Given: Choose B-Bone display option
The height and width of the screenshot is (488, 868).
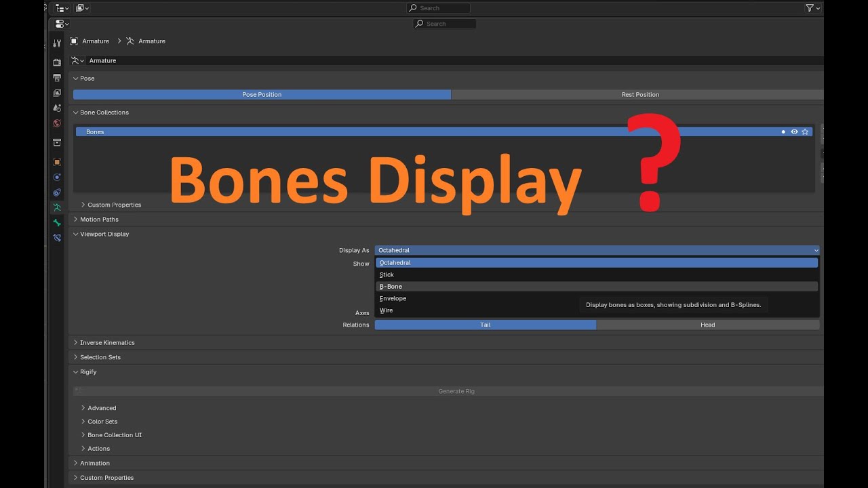Looking at the screenshot, I should pyautogui.click(x=597, y=287).
